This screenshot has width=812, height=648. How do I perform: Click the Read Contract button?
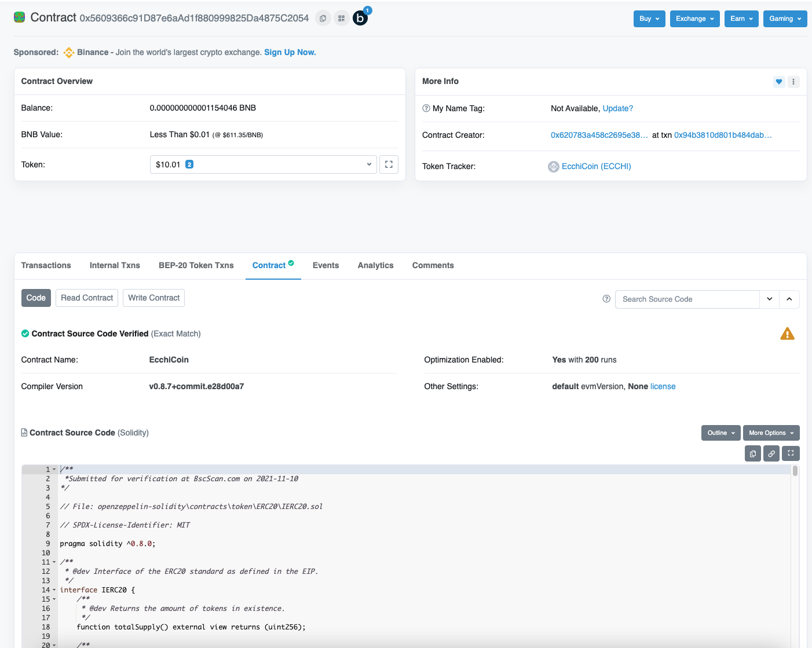(x=87, y=298)
